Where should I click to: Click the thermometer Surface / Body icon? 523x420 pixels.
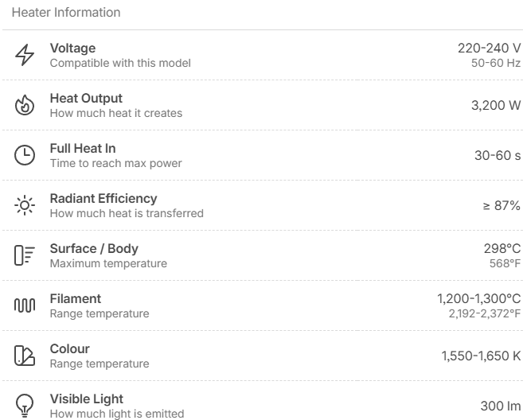pyautogui.click(x=25, y=255)
